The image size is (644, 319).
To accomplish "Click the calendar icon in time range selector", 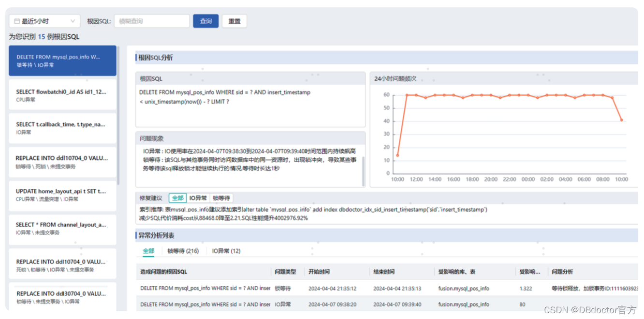I will point(17,21).
